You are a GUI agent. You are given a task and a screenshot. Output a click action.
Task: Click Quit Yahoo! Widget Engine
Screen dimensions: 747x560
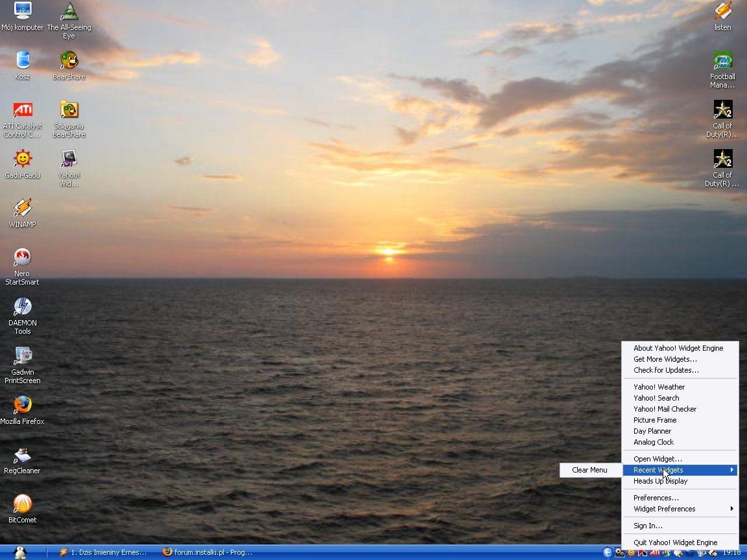tap(675, 542)
